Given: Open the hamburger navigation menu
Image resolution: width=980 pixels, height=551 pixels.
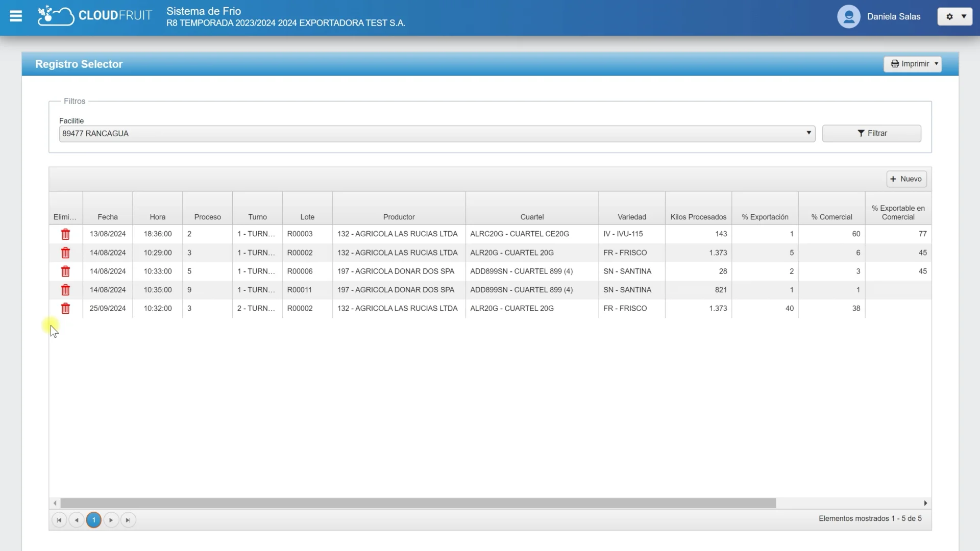Looking at the screenshot, I should click(x=16, y=16).
